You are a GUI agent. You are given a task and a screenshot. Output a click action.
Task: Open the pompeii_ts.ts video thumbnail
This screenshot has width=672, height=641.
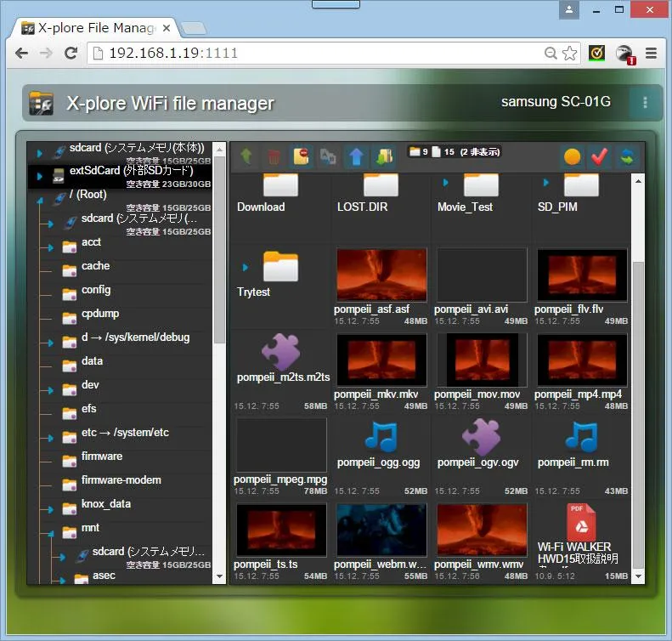point(281,530)
